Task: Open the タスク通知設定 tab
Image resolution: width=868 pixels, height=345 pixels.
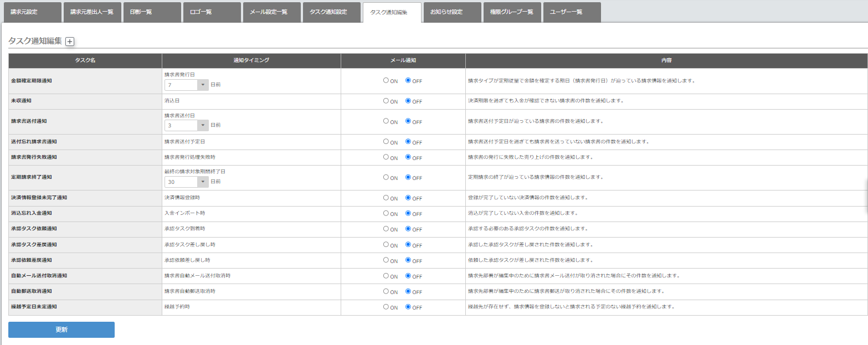Action: pyautogui.click(x=331, y=12)
